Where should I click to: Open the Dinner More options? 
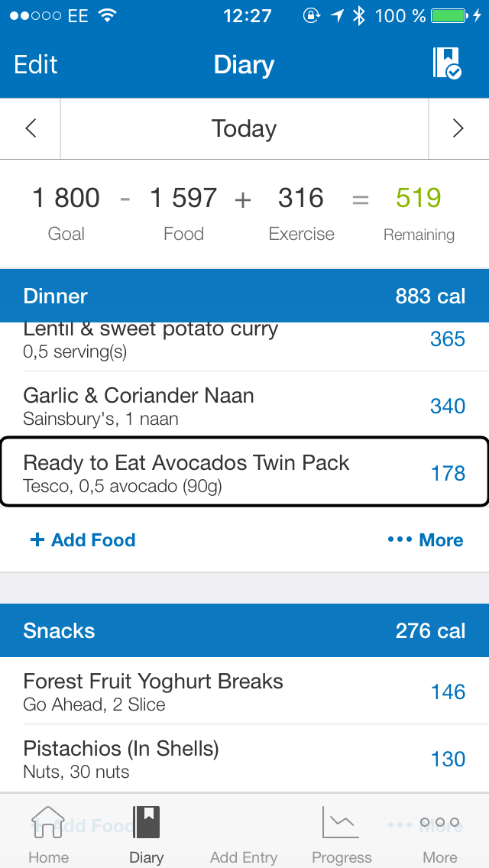[x=426, y=539]
